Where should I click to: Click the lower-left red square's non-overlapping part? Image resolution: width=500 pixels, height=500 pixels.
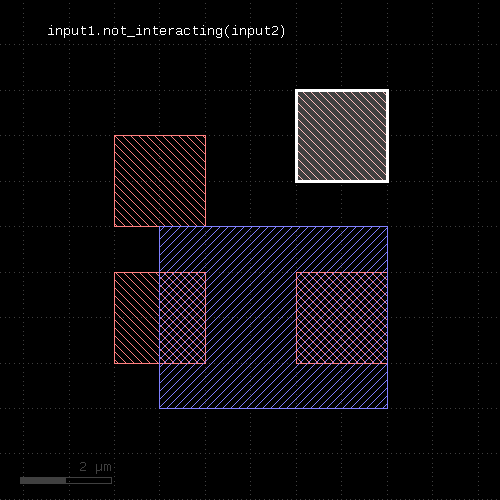(x=137, y=318)
